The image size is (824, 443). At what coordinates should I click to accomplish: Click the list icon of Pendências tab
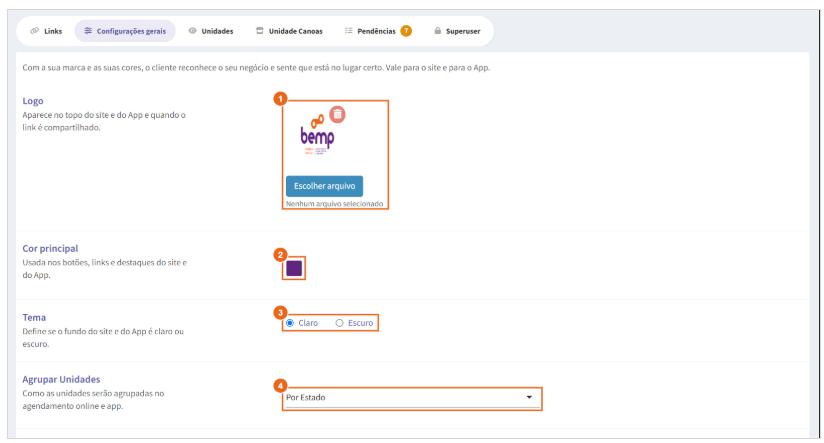(348, 31)
